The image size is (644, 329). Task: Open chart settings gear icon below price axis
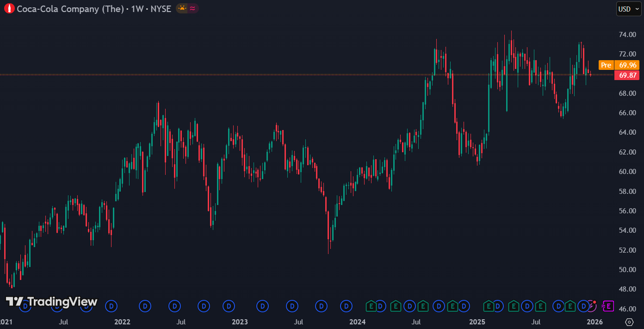(629, 322)
